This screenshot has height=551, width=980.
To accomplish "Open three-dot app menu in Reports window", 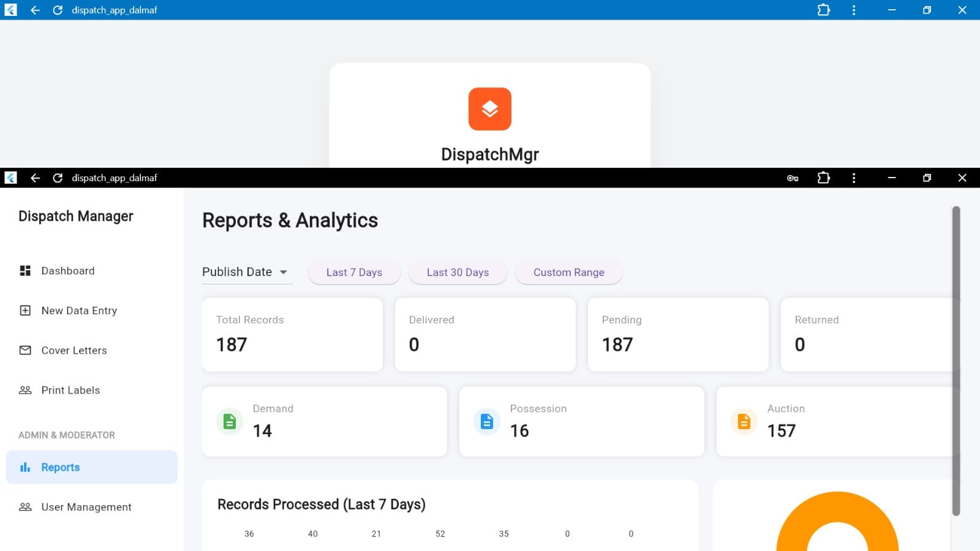I will 854,178.
